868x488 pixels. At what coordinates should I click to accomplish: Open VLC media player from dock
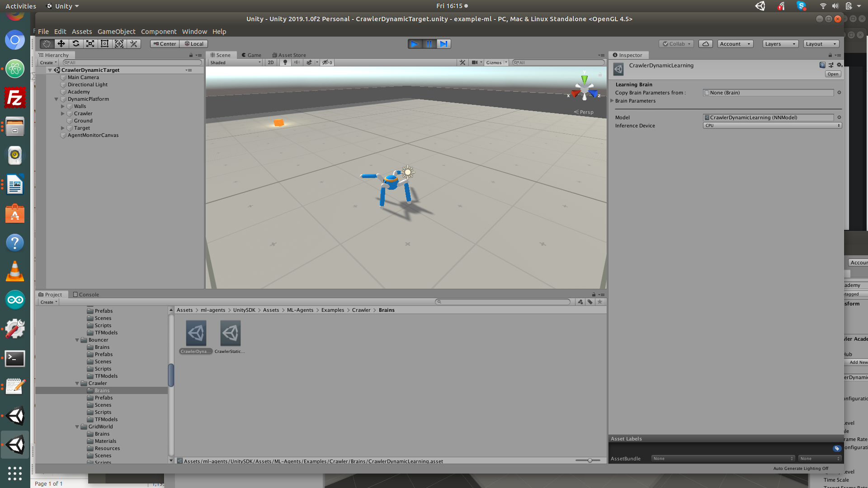15,272
